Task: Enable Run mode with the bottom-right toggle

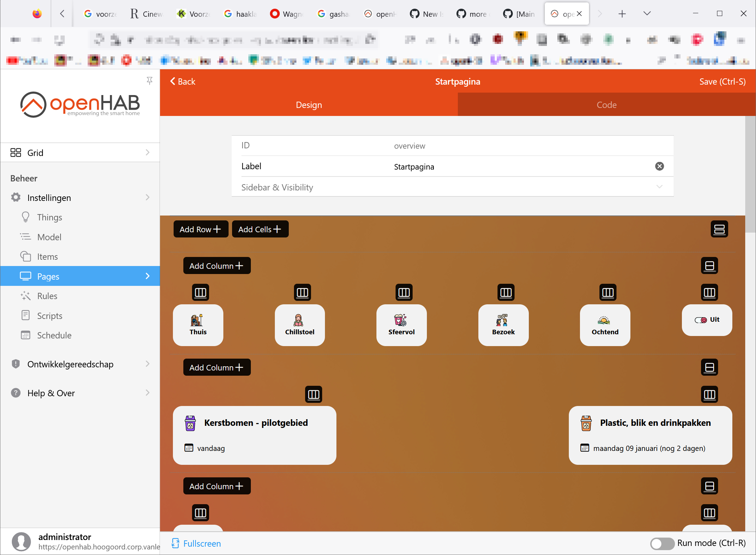Action: click(x=661, y=543)
